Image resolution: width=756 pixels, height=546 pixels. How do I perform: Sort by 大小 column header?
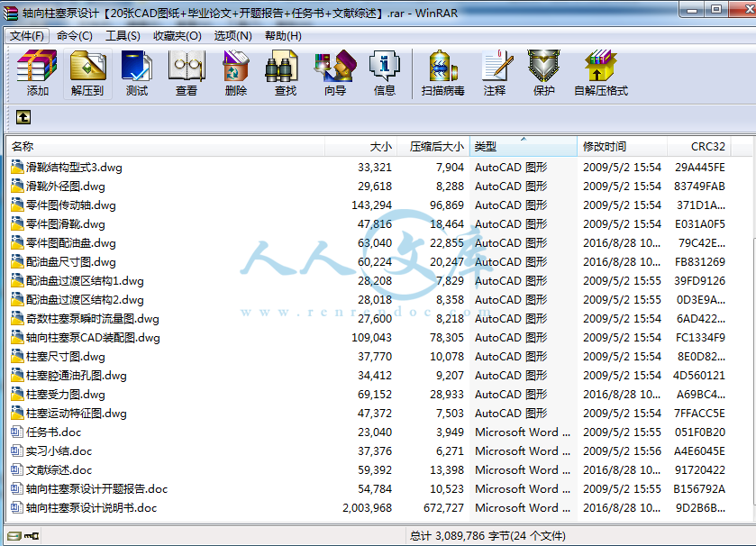(x=360, y=147)
